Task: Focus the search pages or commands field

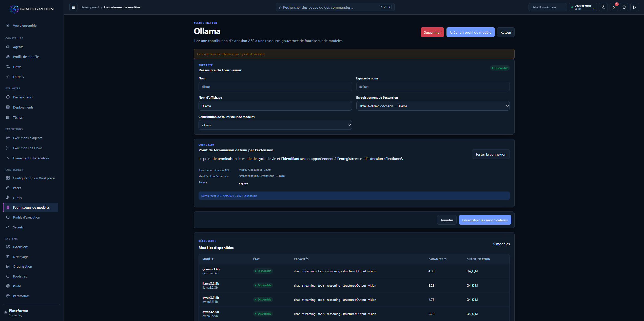Action: pyautogui.click(x=335, y=7)
